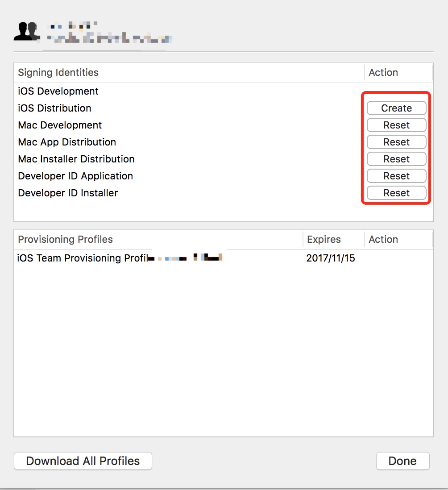Reset the Developer ID Application identity
This screenshot has width=448, height=490.
pyautogui.click(x=396, y=176)
